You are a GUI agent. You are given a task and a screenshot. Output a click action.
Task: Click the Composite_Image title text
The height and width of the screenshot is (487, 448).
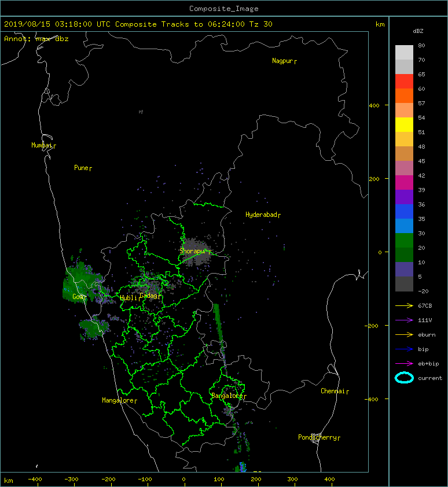224,9
